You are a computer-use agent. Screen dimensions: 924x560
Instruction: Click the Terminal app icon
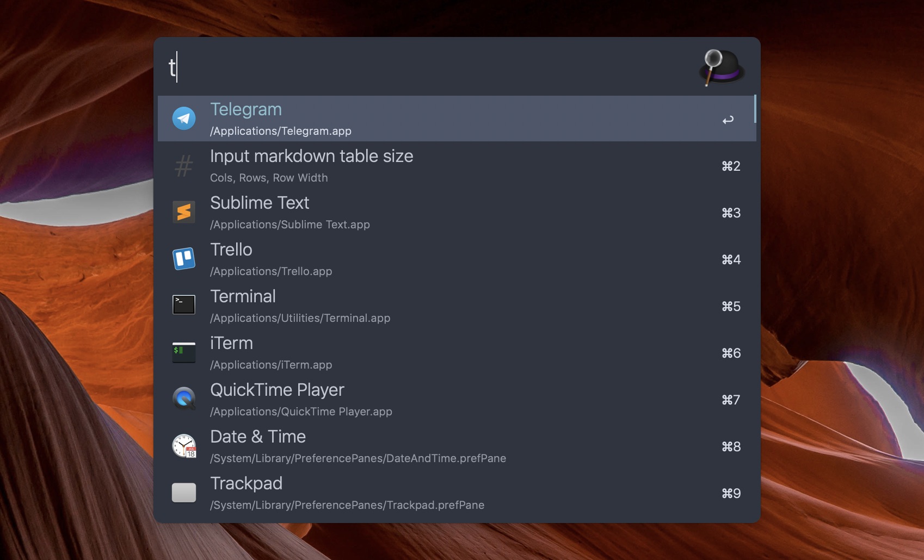coord(184,305)
